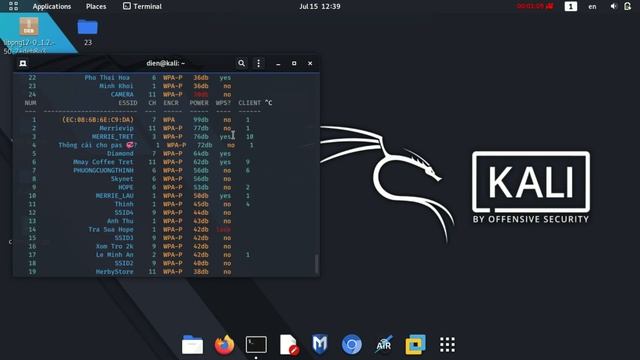Show all applications grid in dock
The image size is (640, 360).
[447, 345]
